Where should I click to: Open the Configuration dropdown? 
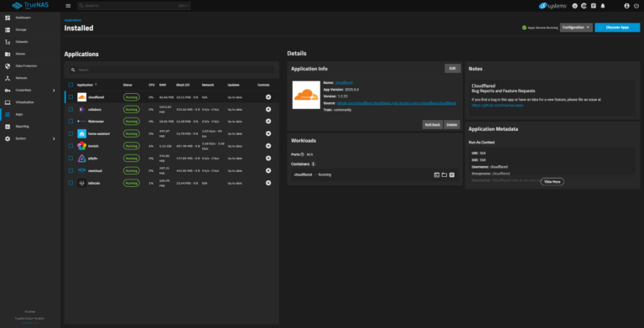pyautogui.click(x=576, y=28)
